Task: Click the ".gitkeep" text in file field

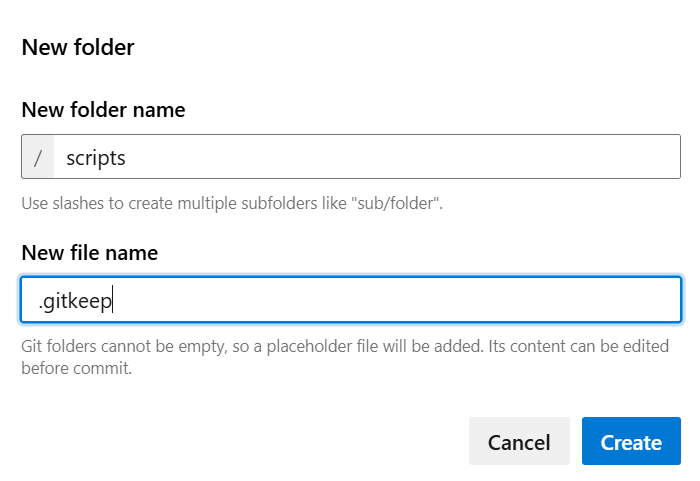Action: click(75, 300)
